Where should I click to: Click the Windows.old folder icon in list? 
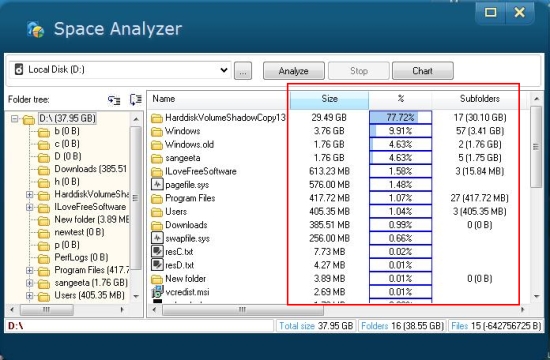tap(157, 145)
